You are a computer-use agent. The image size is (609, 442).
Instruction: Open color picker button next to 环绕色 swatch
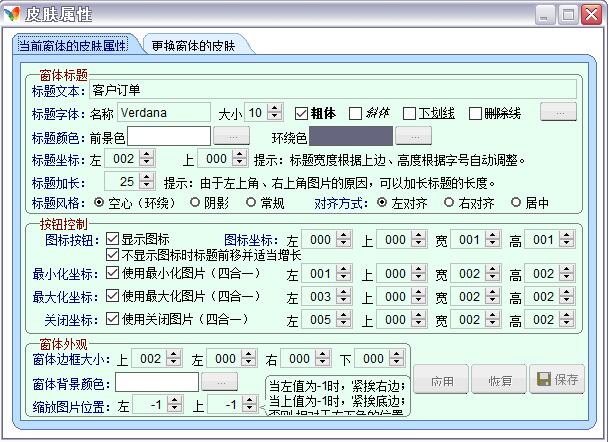point(412,135)
